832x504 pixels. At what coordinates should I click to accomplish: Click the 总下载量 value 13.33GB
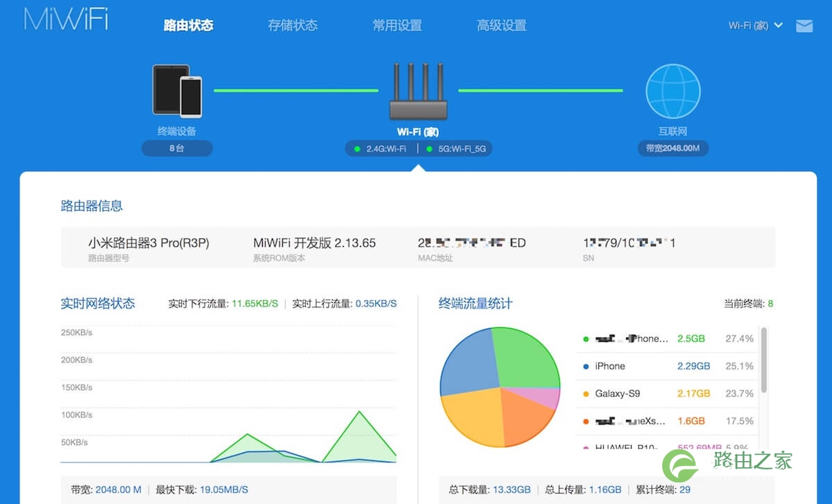(x=512, y=489)
